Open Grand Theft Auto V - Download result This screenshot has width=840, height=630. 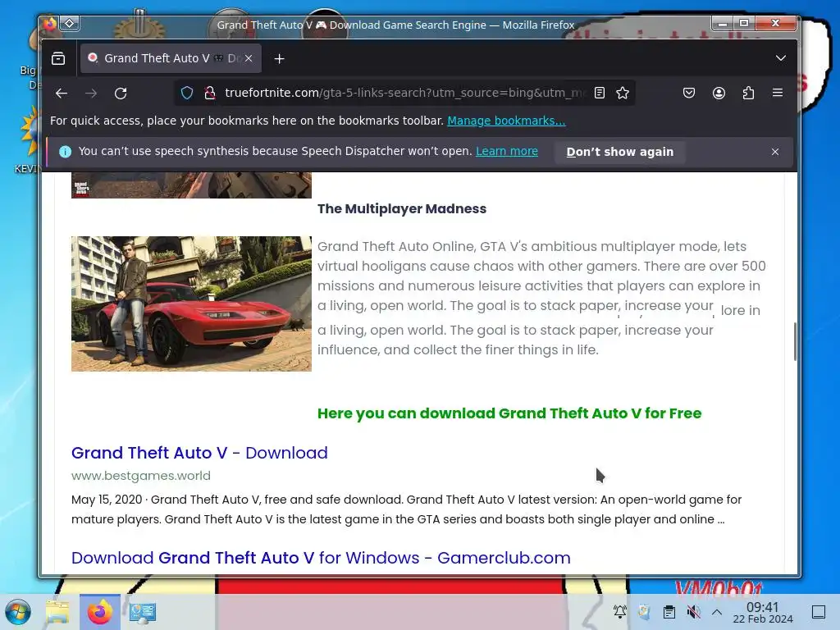199,453
